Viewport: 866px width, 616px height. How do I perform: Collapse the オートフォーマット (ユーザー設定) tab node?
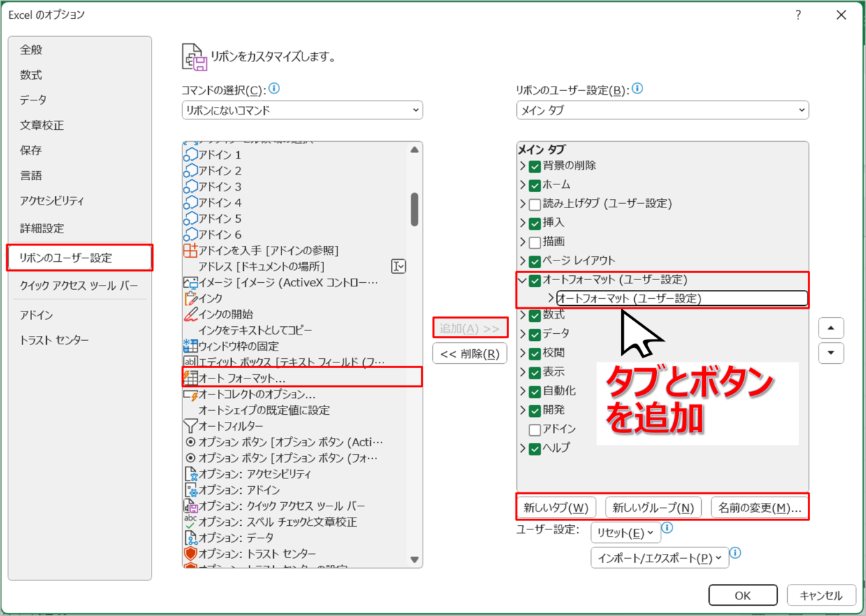coord(522,280)
